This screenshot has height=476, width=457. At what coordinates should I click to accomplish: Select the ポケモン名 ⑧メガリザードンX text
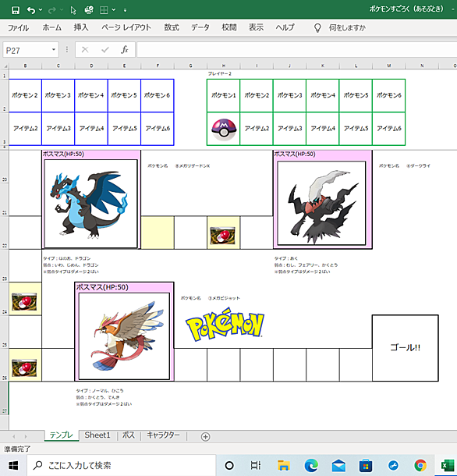coord(179,165)
